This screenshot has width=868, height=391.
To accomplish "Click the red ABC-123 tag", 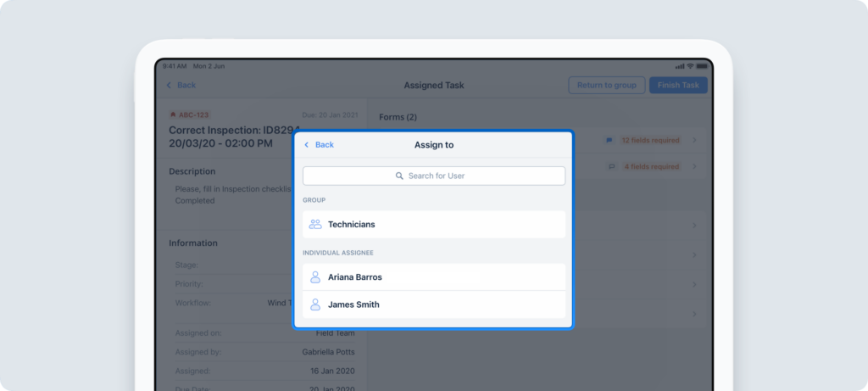I will 189,115.
